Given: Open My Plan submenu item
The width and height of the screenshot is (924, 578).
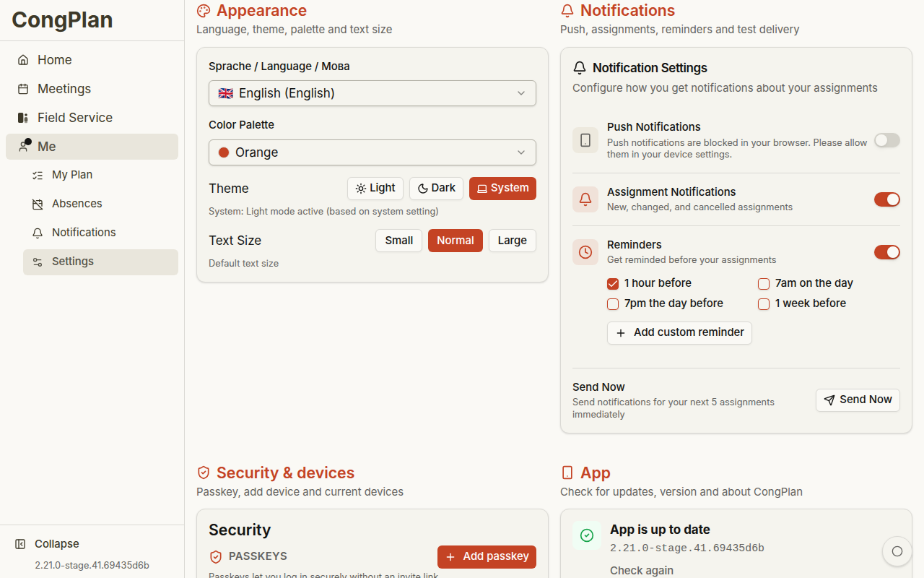Looking at the screenshot, I should pos(100,175).
